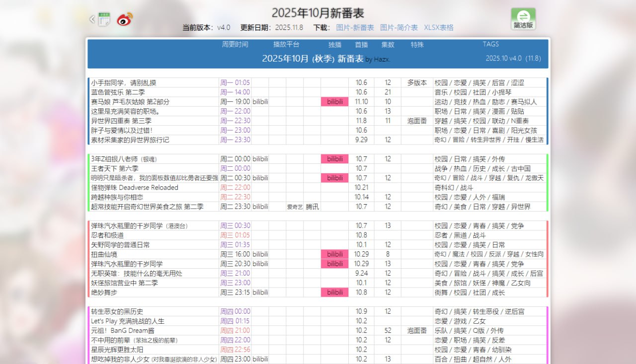Download 图片-新番表 image
The image size is (636, 364).
[355, 28]
